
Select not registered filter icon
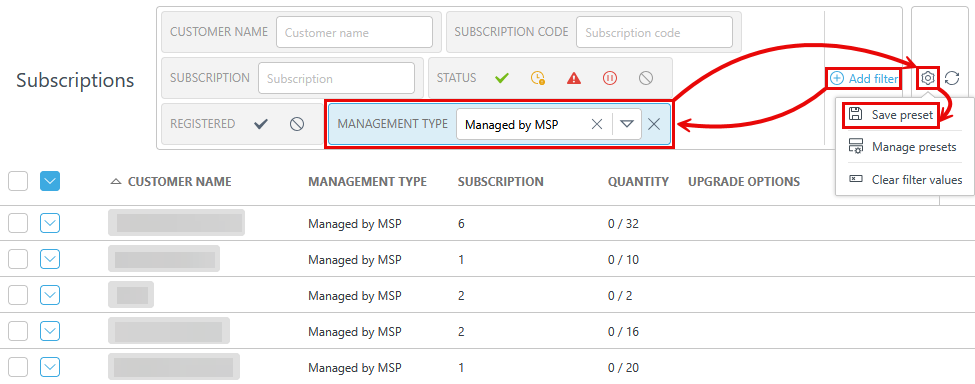coord(297,124)
